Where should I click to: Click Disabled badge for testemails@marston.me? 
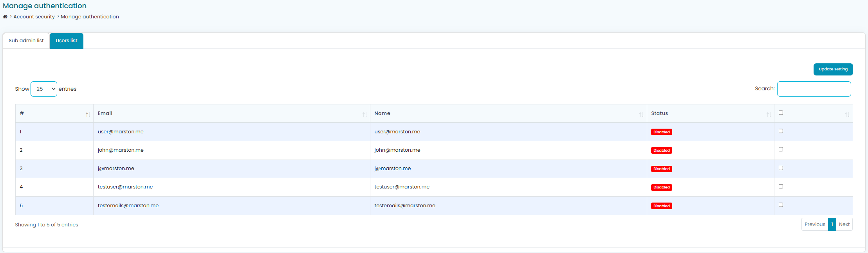point(662,206)
